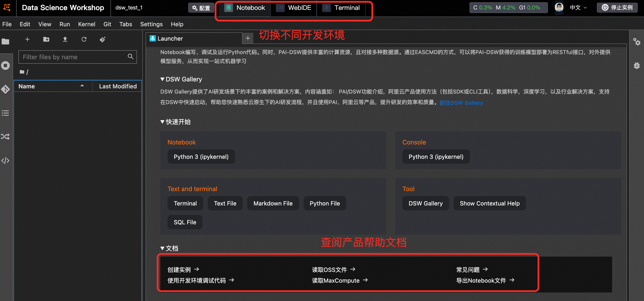Open the table of contents sidebar icon
644x301 pixels.
click(x=5, y=113)
